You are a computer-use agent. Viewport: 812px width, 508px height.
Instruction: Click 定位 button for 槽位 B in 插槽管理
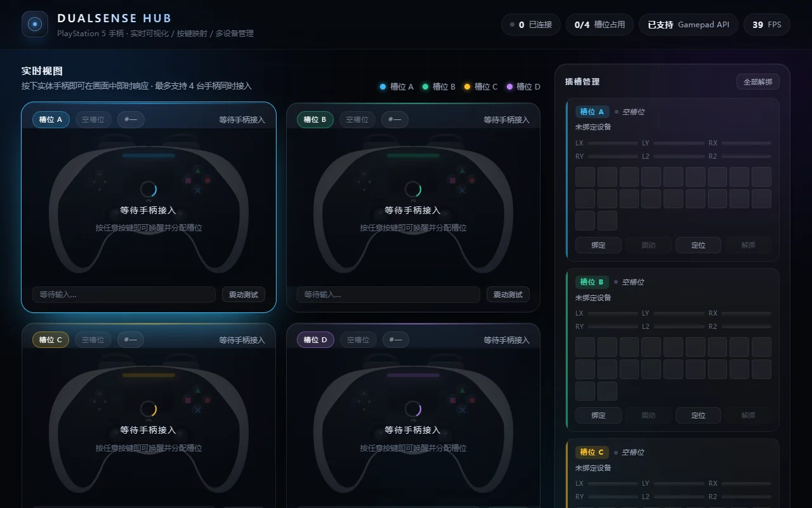698,415
